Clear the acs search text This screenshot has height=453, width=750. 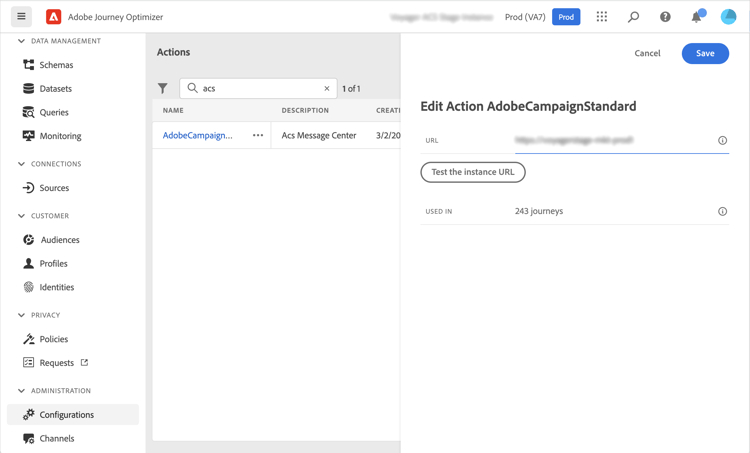point(327,88)
